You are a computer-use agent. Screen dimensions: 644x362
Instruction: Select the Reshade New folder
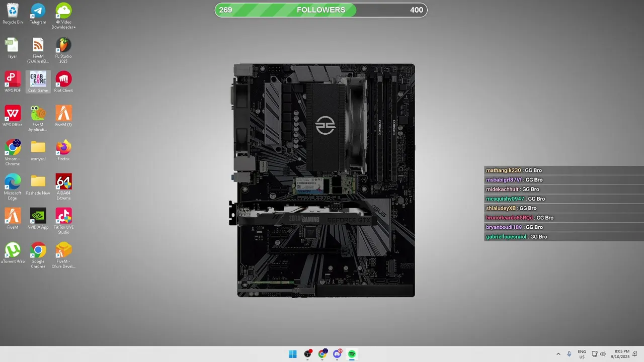coord(38,185)
